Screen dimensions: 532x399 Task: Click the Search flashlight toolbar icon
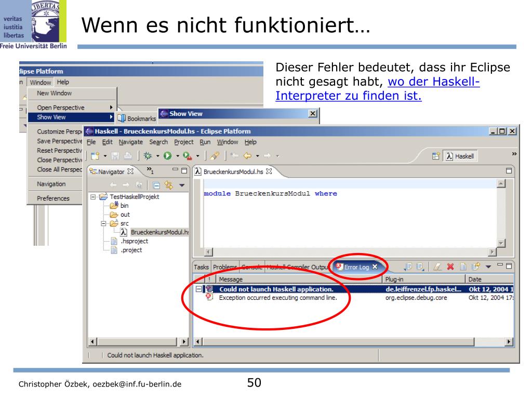pyautogui.click(x=215, y=156)
